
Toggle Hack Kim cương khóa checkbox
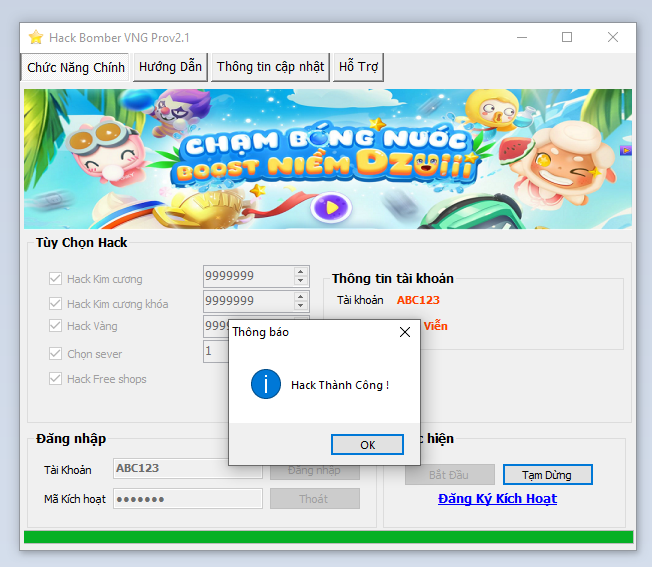pos(55,304)
